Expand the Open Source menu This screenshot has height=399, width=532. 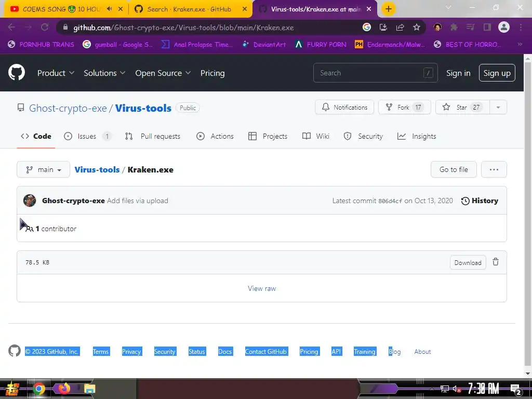pos(163,73)
